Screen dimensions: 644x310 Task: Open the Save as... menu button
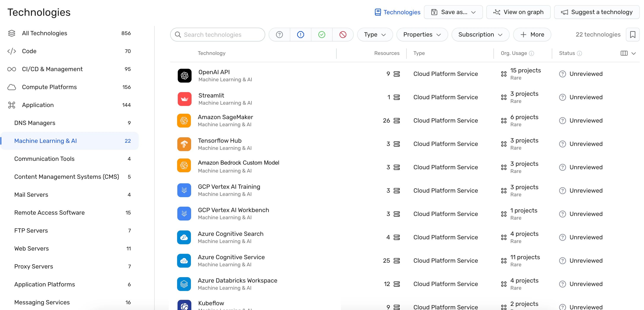pos(453,12)
